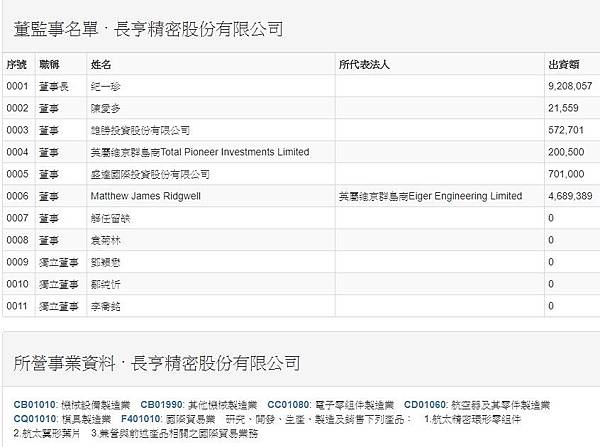Click the amount 0 in row 0011
The image size is (600, 447).
551,306
